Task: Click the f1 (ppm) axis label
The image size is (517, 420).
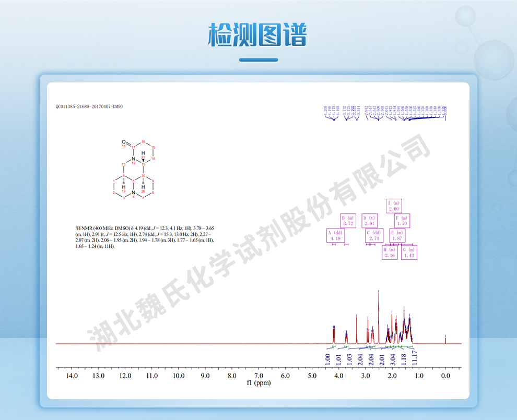Action: click(259, 382)
